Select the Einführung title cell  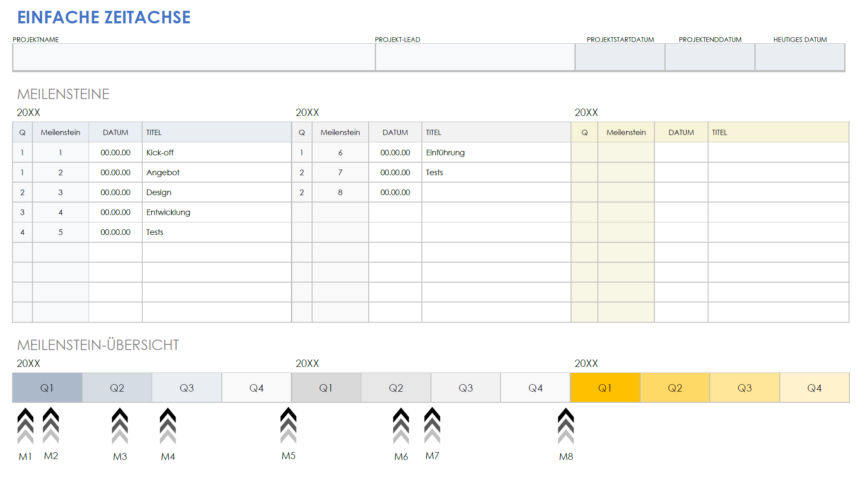[x=496, y=152]
